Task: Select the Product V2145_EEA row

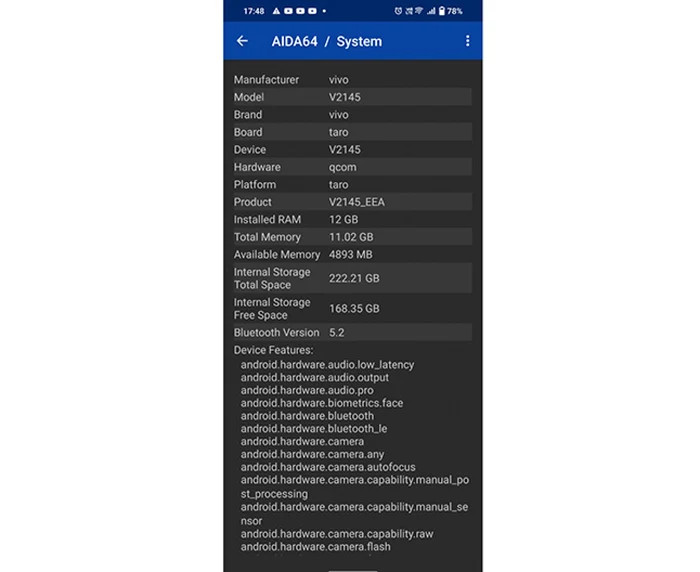Action: coord(352,202)
